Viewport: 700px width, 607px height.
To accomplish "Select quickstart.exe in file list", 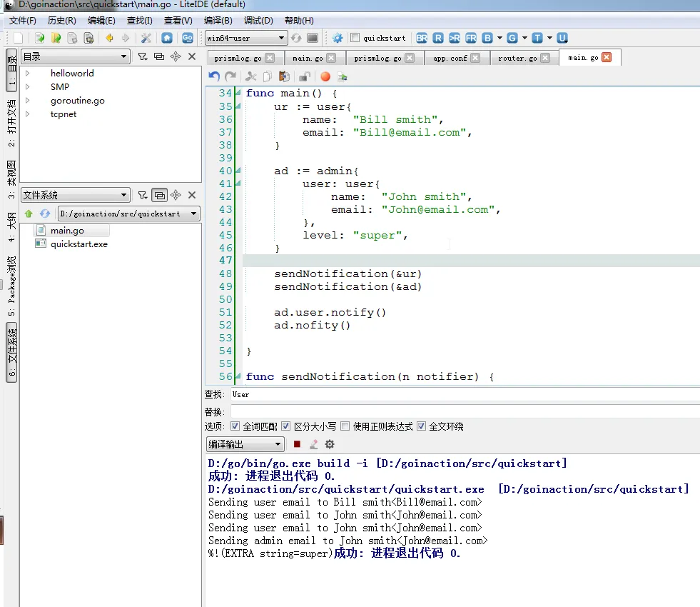I will click(x=79, y=244).
